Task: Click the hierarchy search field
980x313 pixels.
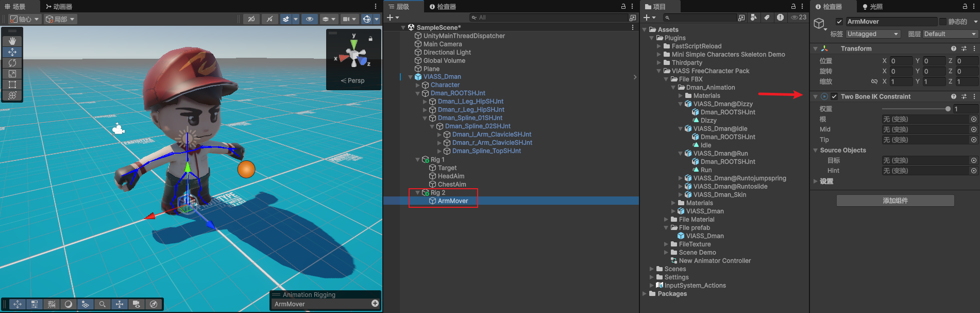Action: tap(548, 18)
